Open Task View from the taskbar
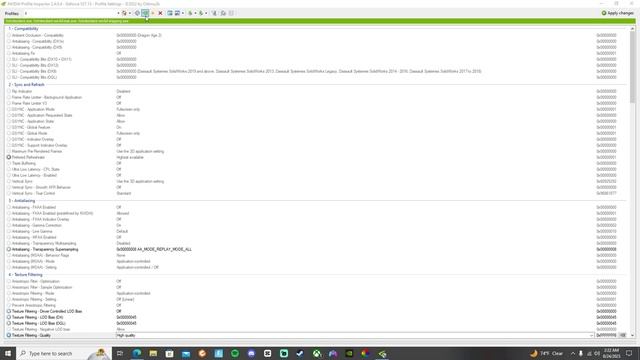Screen dimensions: 640x360 [x=120, y=353]
